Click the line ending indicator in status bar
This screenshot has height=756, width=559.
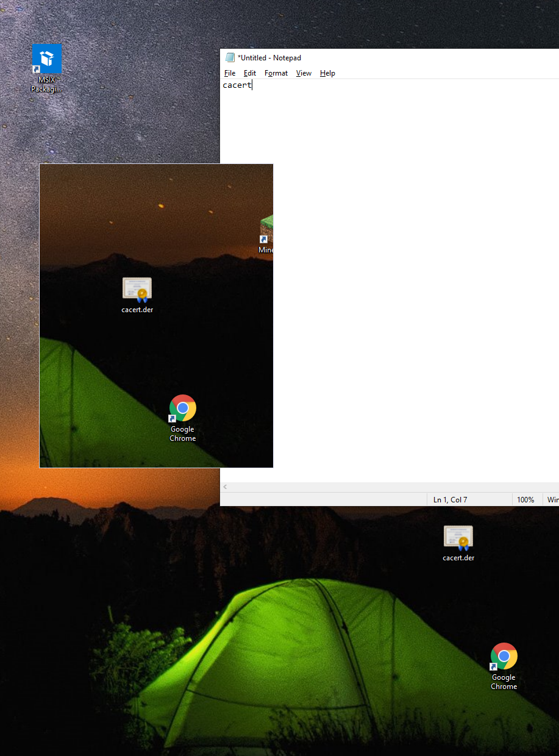tap(552, 500)
